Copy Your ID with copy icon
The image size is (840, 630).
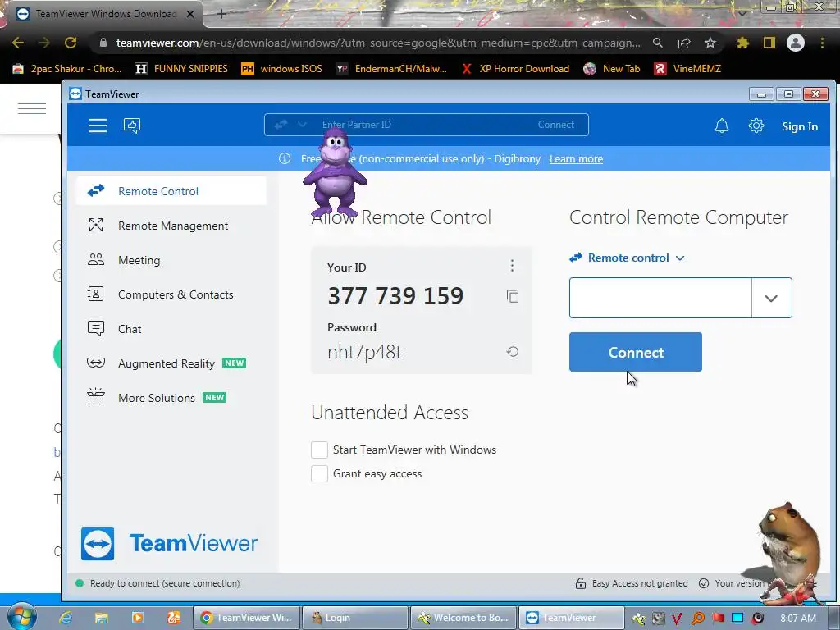click(x=513, y=296)
